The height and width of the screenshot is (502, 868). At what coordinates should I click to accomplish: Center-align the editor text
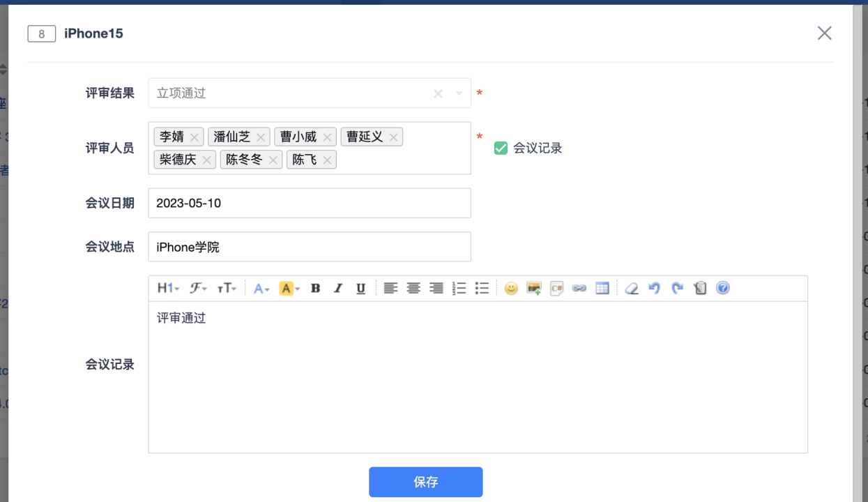[x=413, y=289]
